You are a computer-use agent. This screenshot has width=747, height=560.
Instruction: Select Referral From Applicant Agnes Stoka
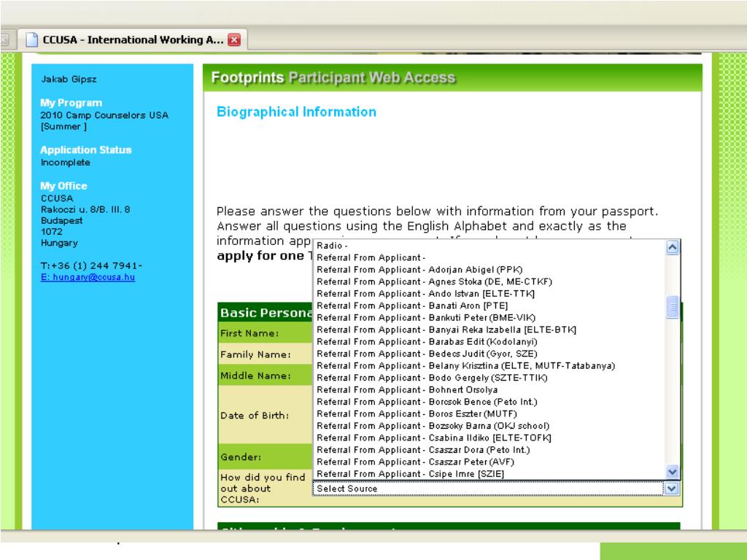(x=489, y=281)
